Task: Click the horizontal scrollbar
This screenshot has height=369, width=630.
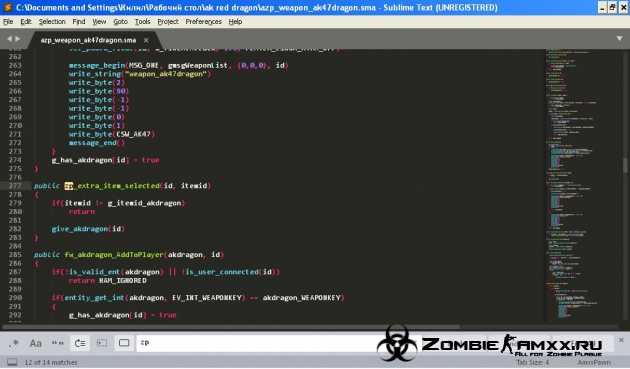Action: 231,327
